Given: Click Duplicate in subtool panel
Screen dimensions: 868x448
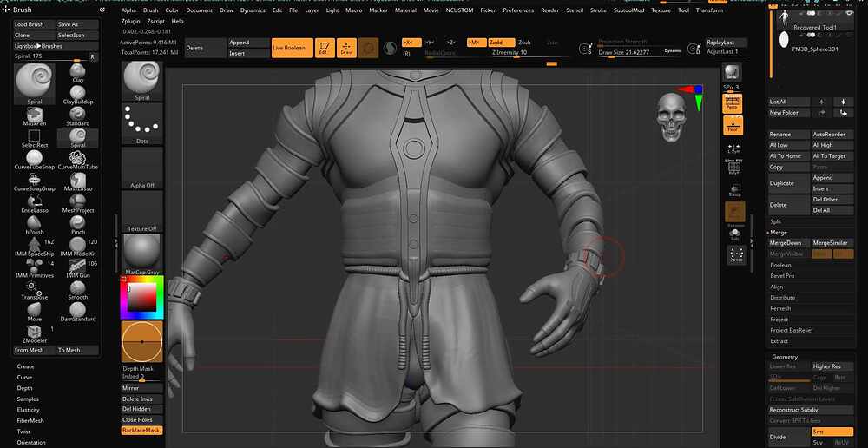Looking at the screenshot, I should tap(789, 183).
